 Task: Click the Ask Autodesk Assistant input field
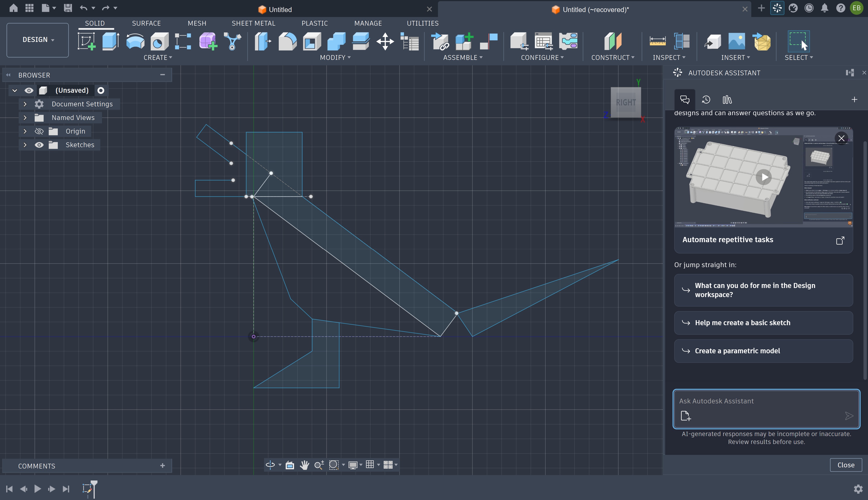click(766, 401)
